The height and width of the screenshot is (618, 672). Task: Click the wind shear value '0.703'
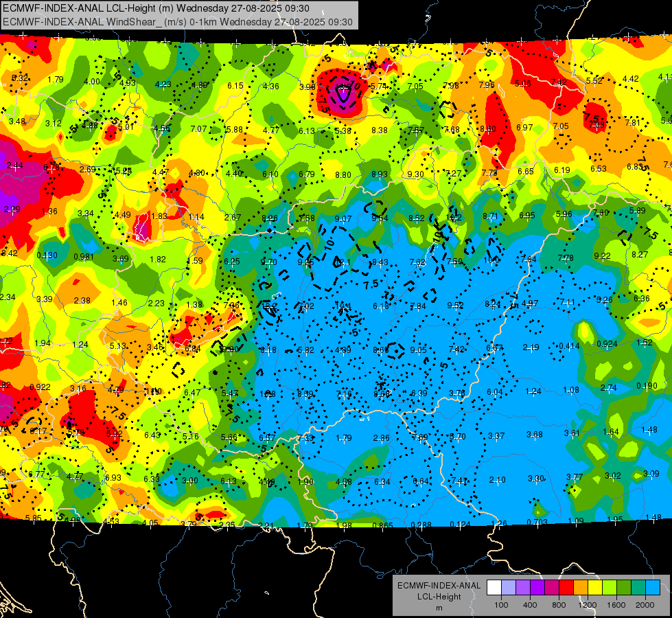[x=537, y=522]
